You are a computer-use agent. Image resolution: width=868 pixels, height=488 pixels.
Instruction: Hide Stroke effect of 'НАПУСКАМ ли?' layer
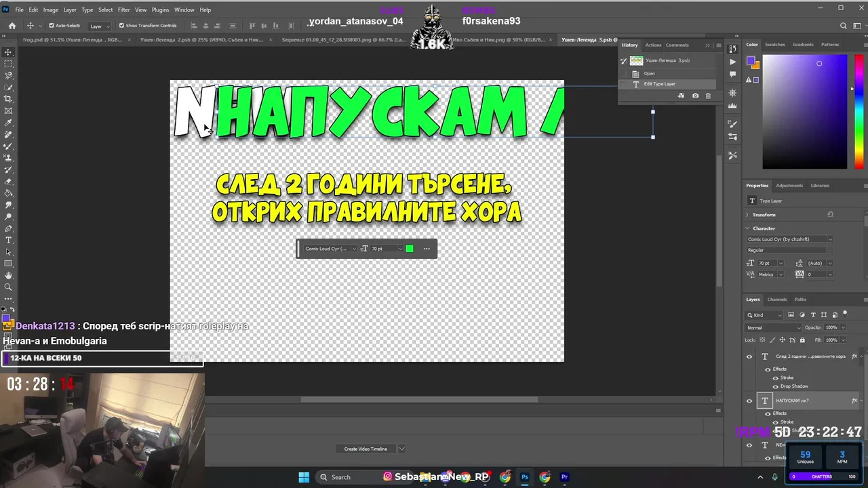(x=775, y=422)
